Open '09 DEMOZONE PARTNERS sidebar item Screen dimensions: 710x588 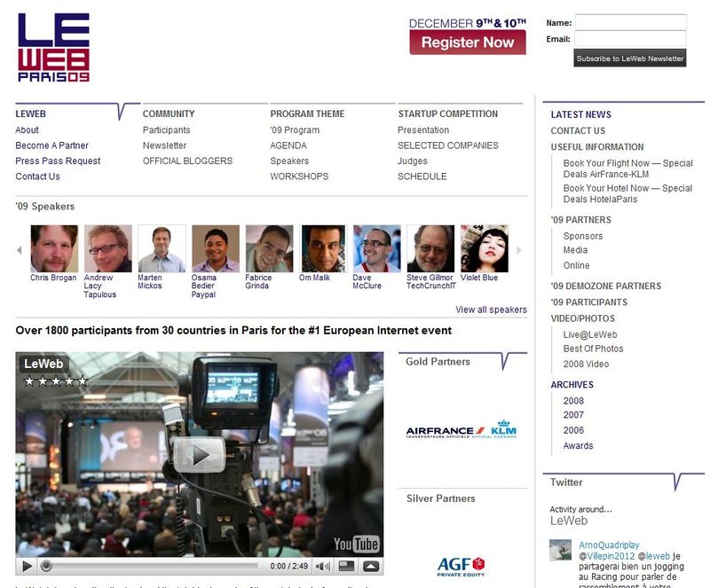[x=606, y=286]
